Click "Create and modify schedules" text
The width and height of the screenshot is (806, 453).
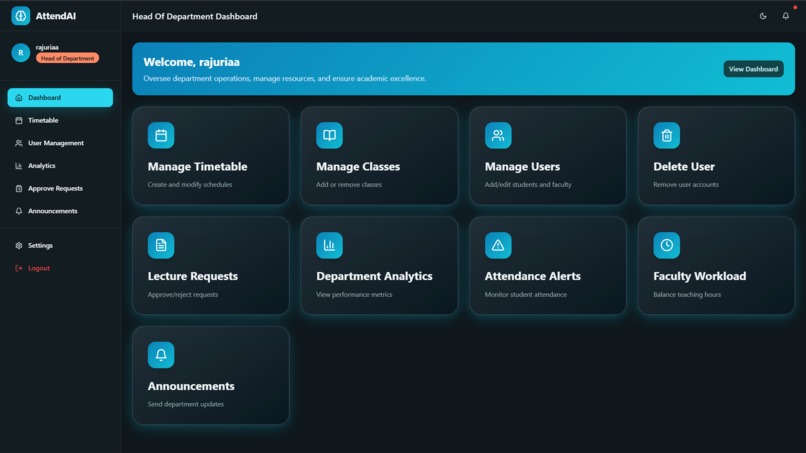pos(190,185)
